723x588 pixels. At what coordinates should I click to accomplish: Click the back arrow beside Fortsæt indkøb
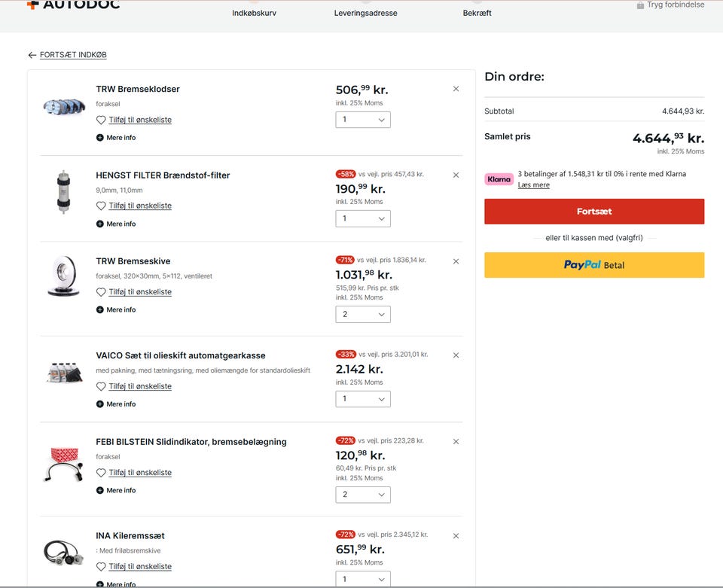click(32, 55)
